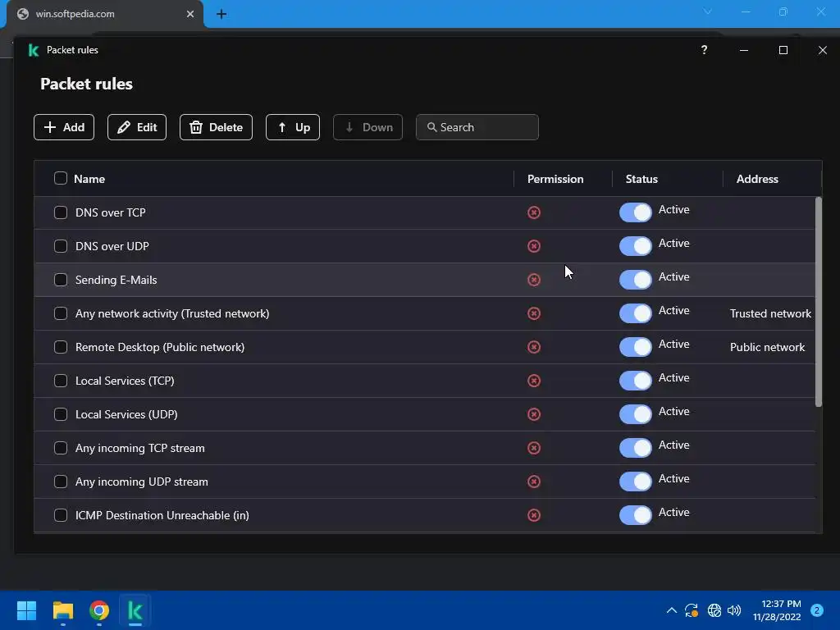Toggle DNS over UDP Active switch
840x630 pixels.
coord(636,246)
